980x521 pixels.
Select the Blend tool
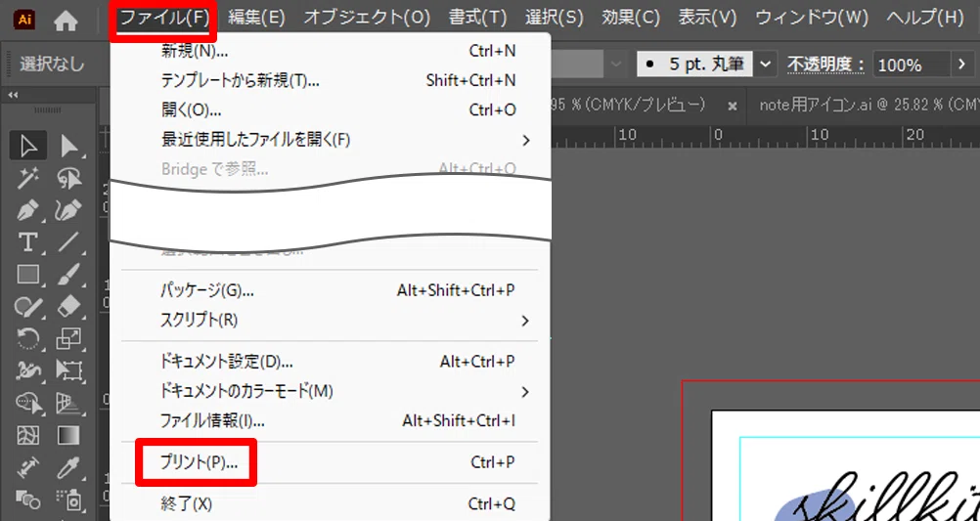coord(27,499)
